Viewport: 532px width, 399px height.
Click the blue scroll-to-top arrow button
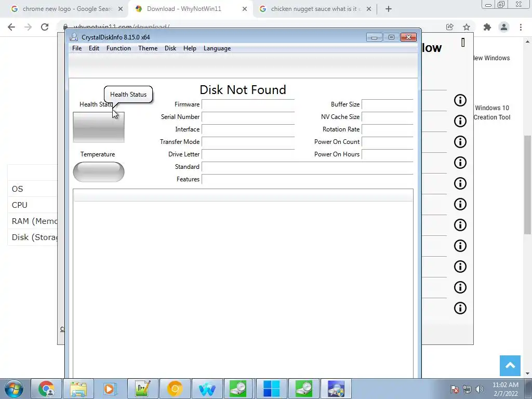[510, 366]
